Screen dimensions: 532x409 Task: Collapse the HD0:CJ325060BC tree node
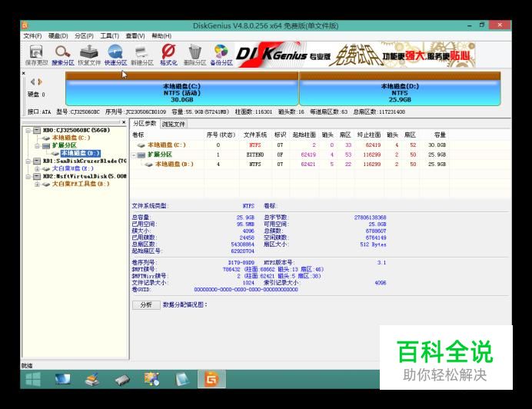[x=28, y=131]
